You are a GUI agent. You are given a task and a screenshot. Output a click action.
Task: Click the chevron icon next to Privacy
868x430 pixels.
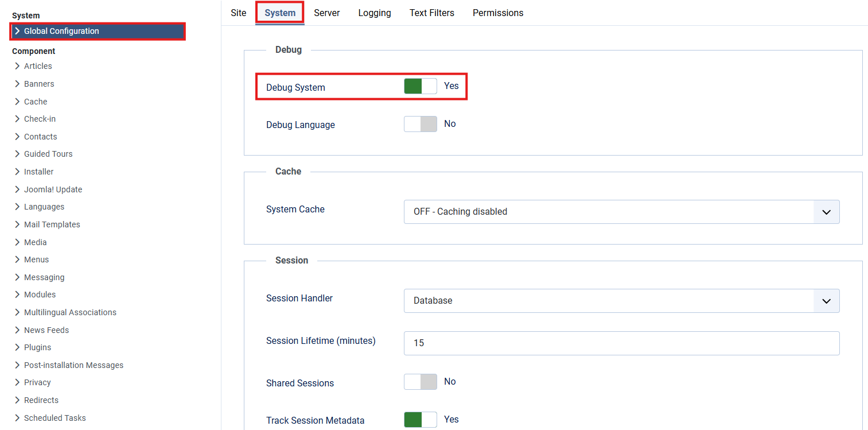[x=17, y=382]
